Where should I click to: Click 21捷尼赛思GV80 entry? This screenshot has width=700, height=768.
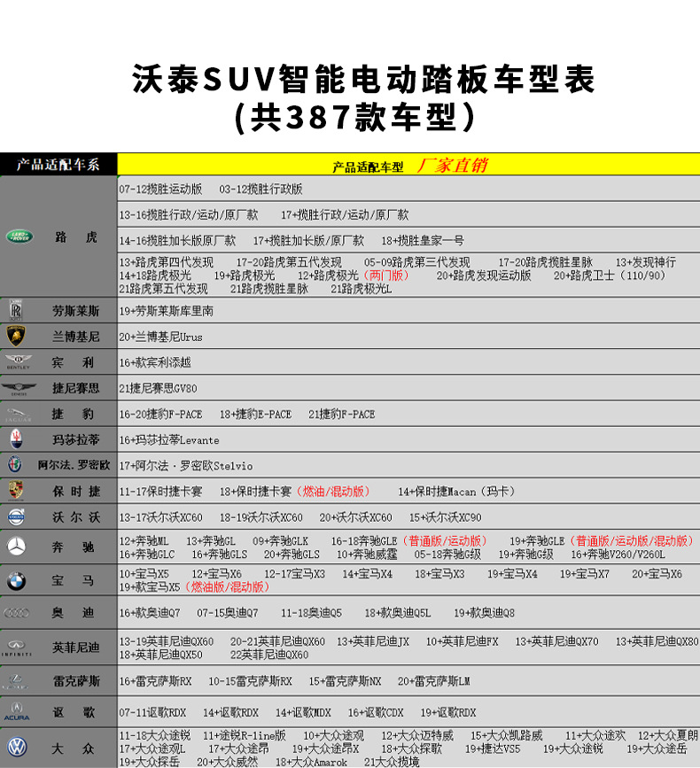pos(158,388)
